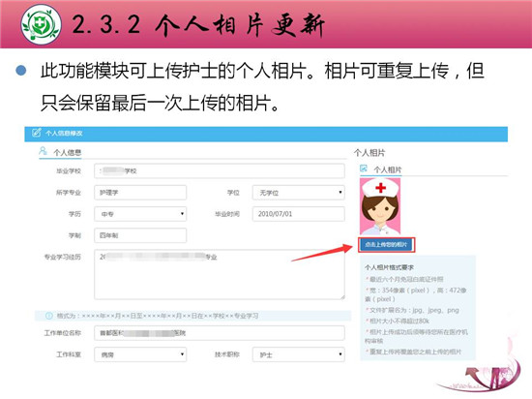Select the 个人信息 tab
Screen dimensions: 532x399
67,152
